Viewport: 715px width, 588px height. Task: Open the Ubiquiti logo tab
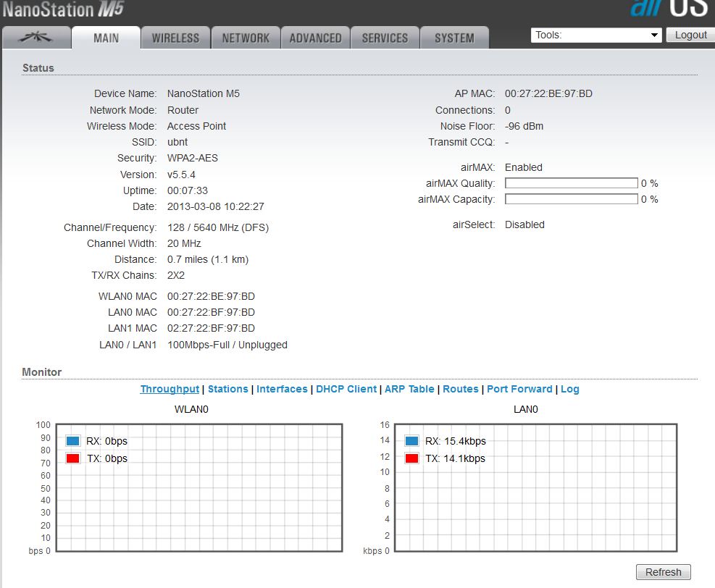coord(36,38)
